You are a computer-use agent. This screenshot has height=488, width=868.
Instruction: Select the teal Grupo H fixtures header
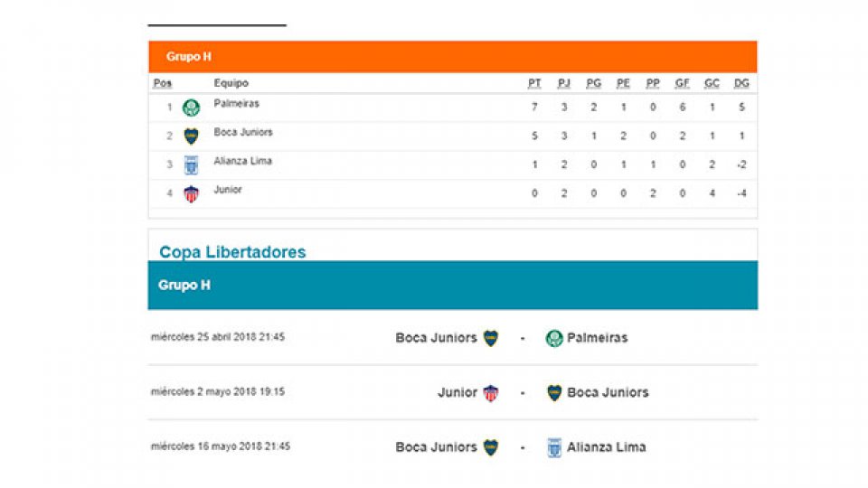coord(184,285)
